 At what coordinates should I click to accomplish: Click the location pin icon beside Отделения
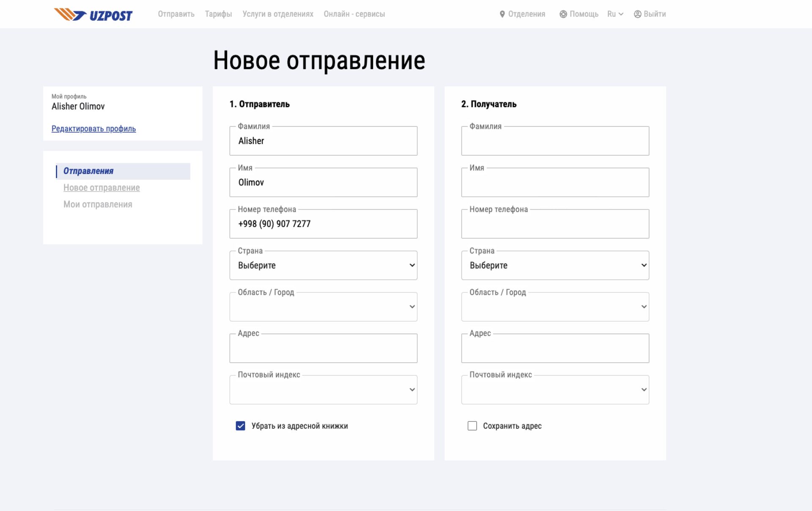click(502, 14)
